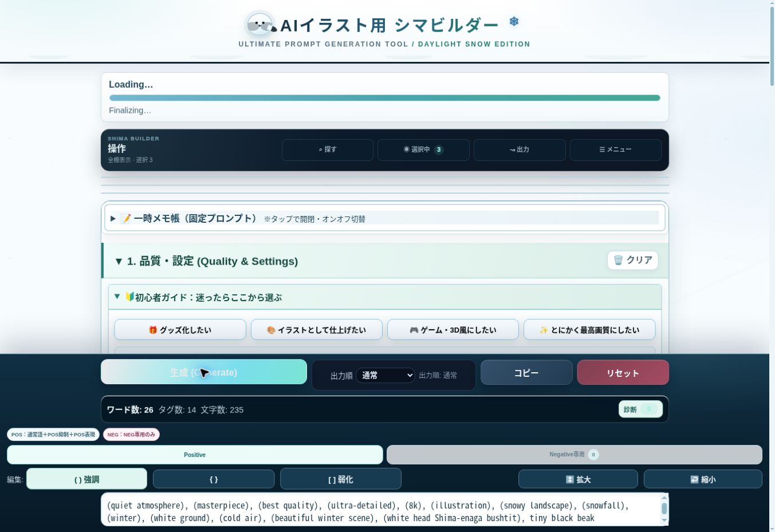This screenshot has width=775, height=532.
Task: Click the trash can icon in クリア
Action: point(618,260)
